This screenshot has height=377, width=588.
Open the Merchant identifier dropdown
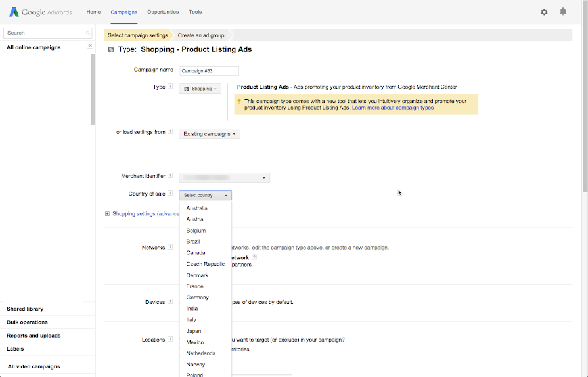[x=224, y=177]
